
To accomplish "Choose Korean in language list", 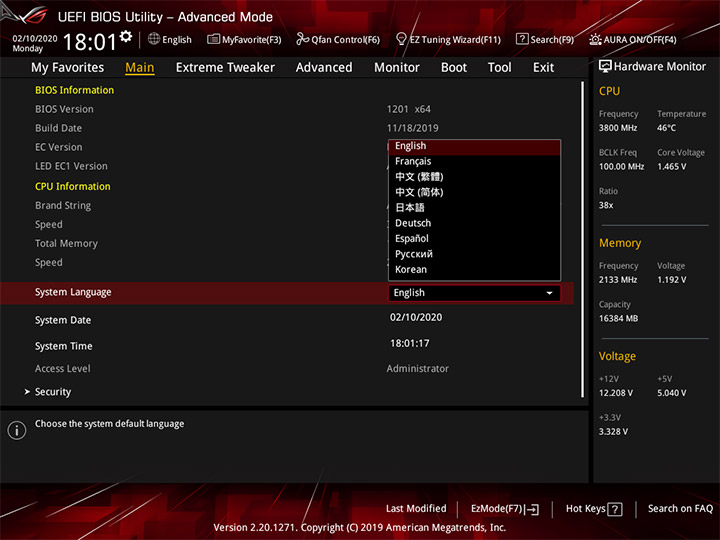I will click(474, 270).
